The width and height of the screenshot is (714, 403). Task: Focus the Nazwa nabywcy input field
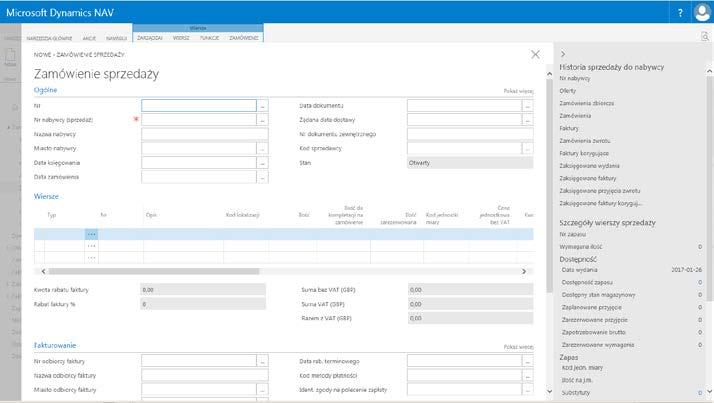204,134
